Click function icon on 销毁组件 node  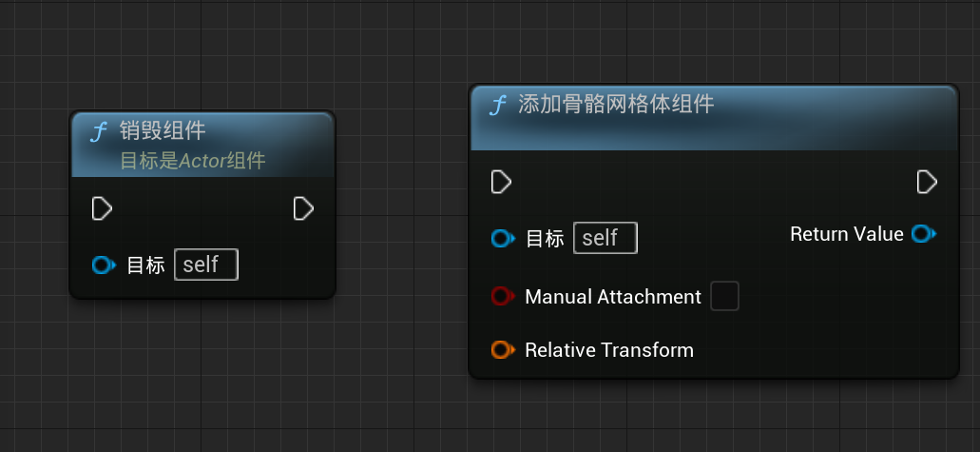pos(99,132)
